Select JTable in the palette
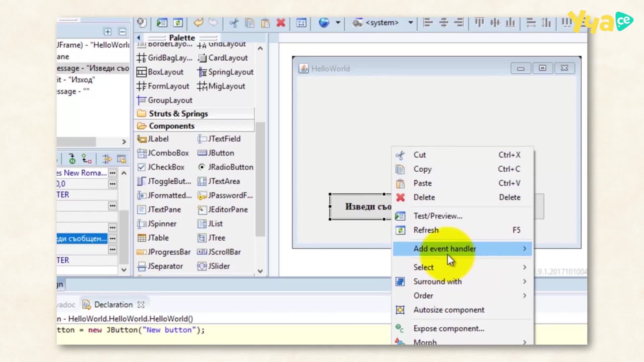Screen dimensions: 644x362 (153, 238)
